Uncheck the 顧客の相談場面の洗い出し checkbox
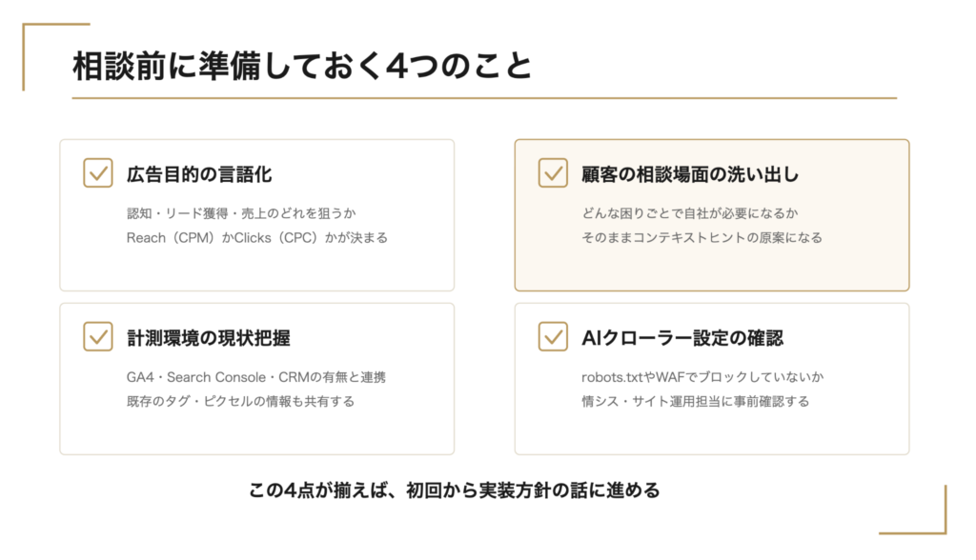Viewport: 976px width, 560px height. 553,173
